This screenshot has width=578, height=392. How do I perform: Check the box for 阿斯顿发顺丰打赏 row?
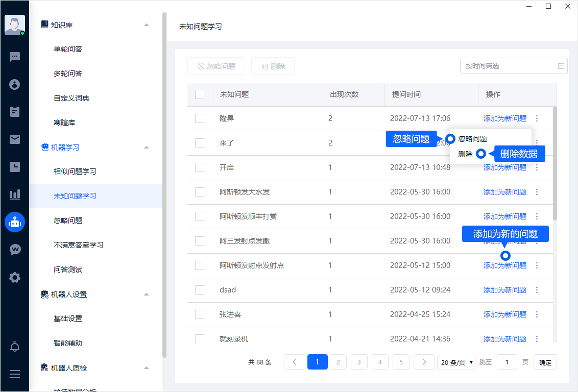click(200, 216)
